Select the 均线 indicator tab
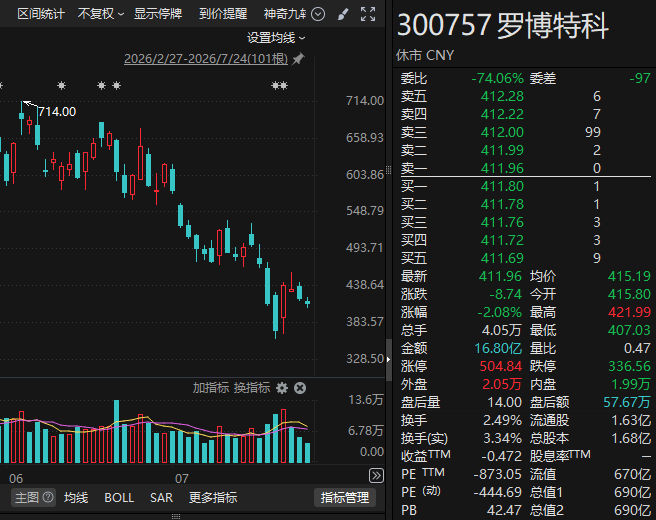The image size is (656, 520). coord(76,498)
